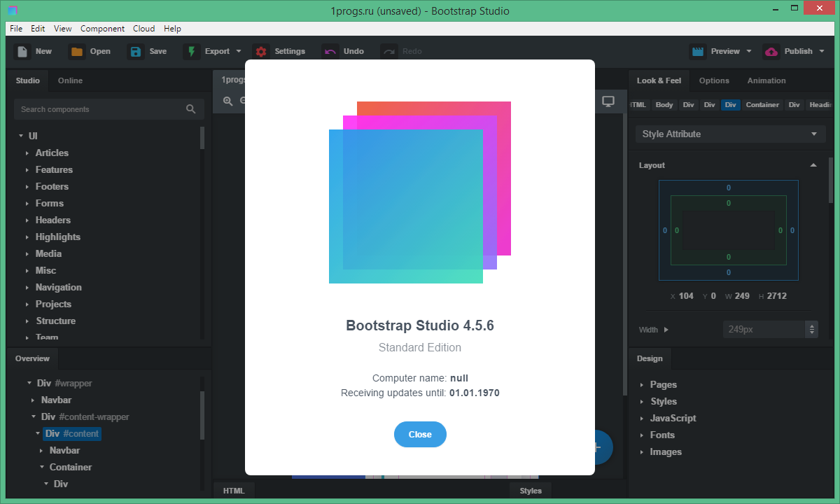Toggle desktop preview with the monitor icon
This screenshot has width=840, height=504.
click(609, 100)
